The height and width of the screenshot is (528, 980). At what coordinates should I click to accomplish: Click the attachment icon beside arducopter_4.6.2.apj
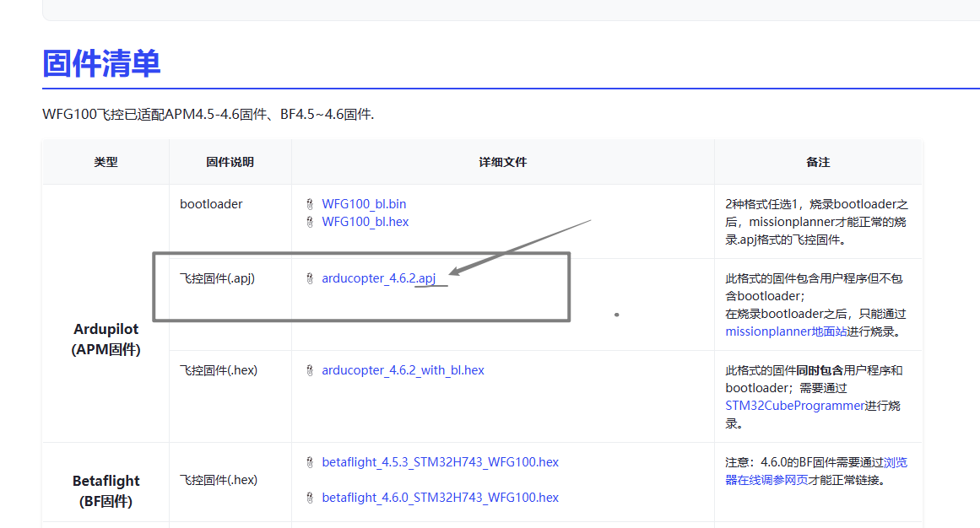point(310,278)
